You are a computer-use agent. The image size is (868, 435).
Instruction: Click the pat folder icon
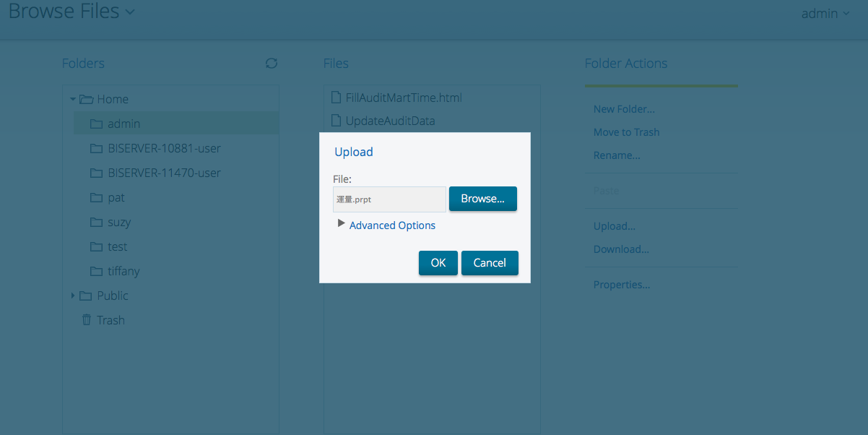pos(97,198)
